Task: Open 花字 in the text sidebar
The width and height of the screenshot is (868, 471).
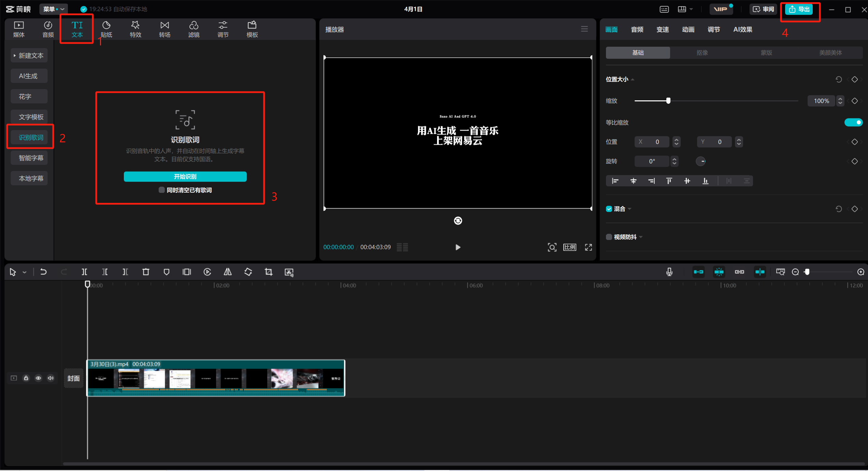Action: coord(29,97)
